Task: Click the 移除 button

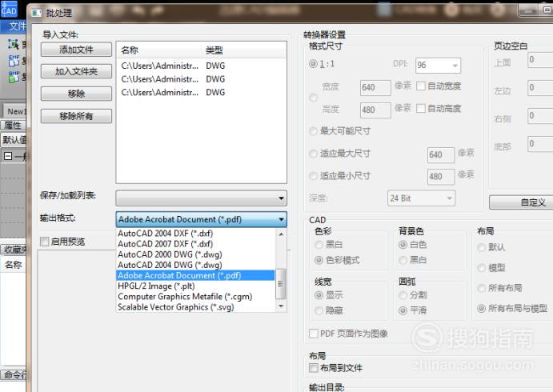Action: 76,94
